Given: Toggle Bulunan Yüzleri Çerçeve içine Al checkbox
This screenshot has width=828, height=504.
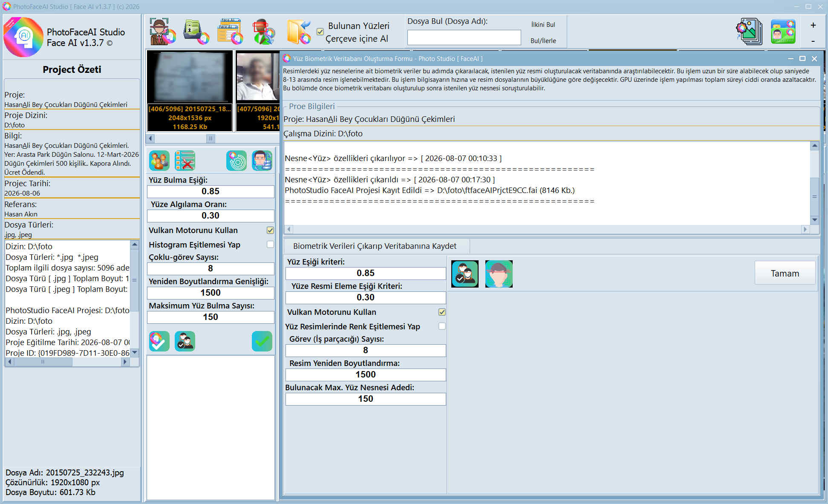Looking at the screenshot, I should pyautogui.click(x=320, y=32).
